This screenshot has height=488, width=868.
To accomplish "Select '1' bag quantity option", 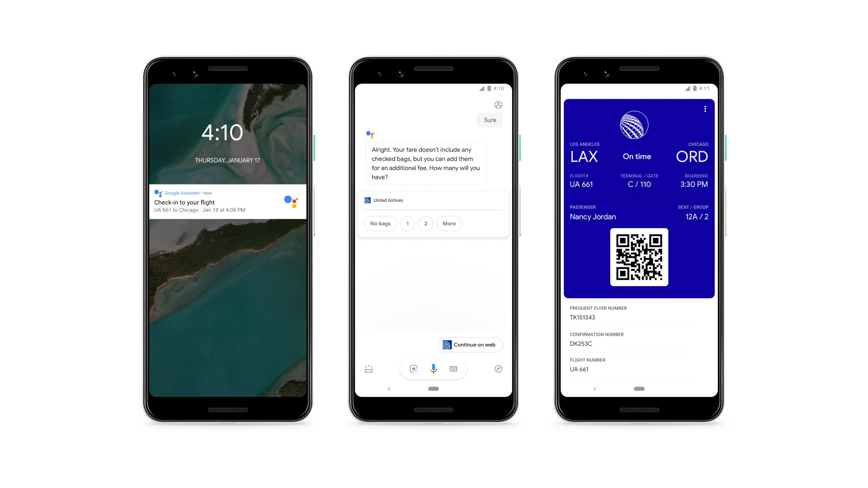I will (x=406, y=224).
